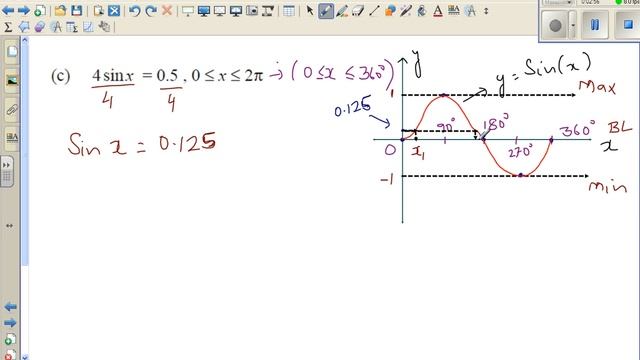Stop the screen recording
This screenshot has width=640, height=360.
tap(628, 25)
